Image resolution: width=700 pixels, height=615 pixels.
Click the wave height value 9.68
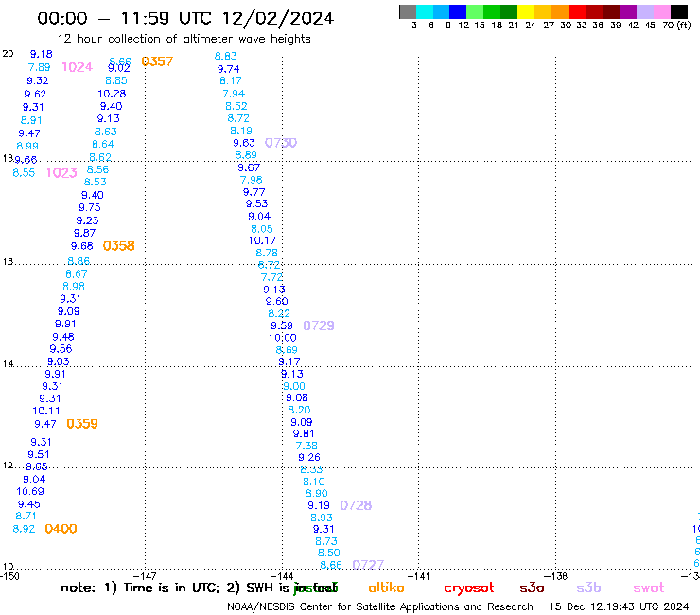pos(82,246)
